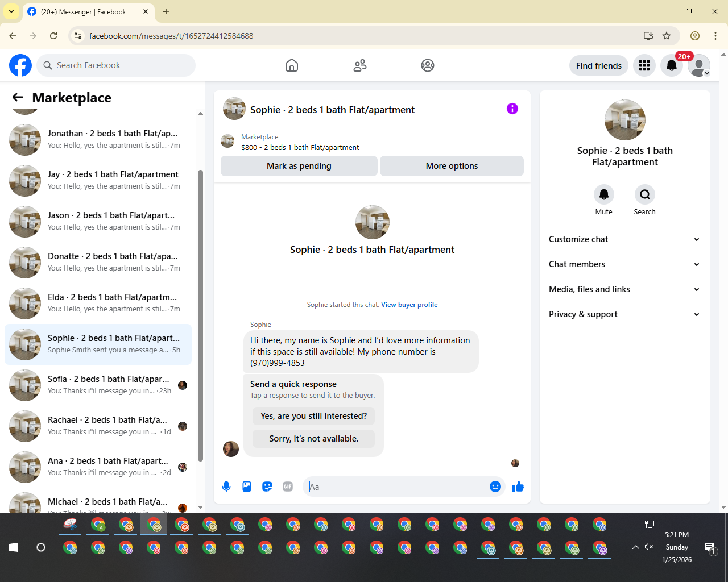Click the Find friends button
Screen dimensions: 728x582
[599, 65]
